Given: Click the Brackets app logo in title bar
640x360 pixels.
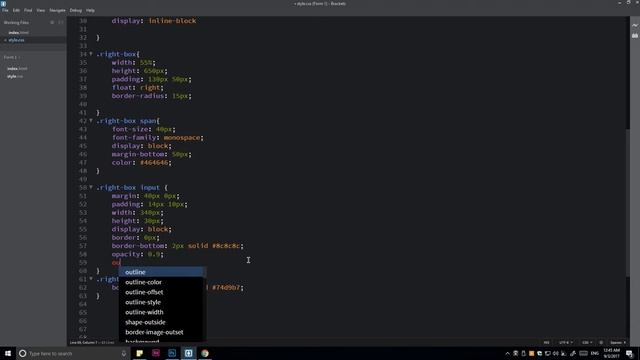Looking at the screenshot, I should click(3, 4).
